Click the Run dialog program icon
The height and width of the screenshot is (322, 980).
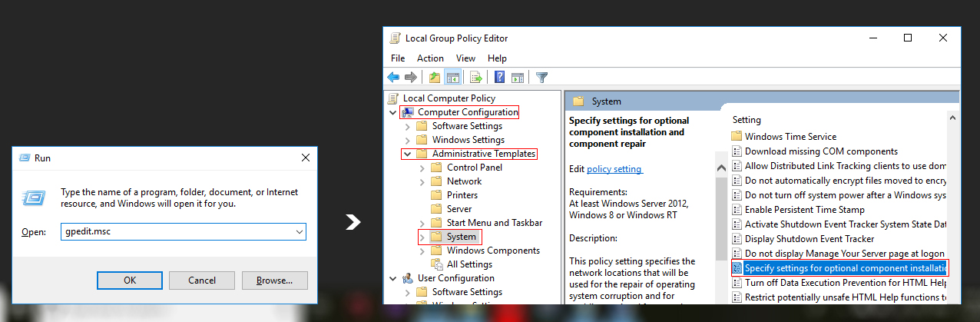click(x=33, y=198)
